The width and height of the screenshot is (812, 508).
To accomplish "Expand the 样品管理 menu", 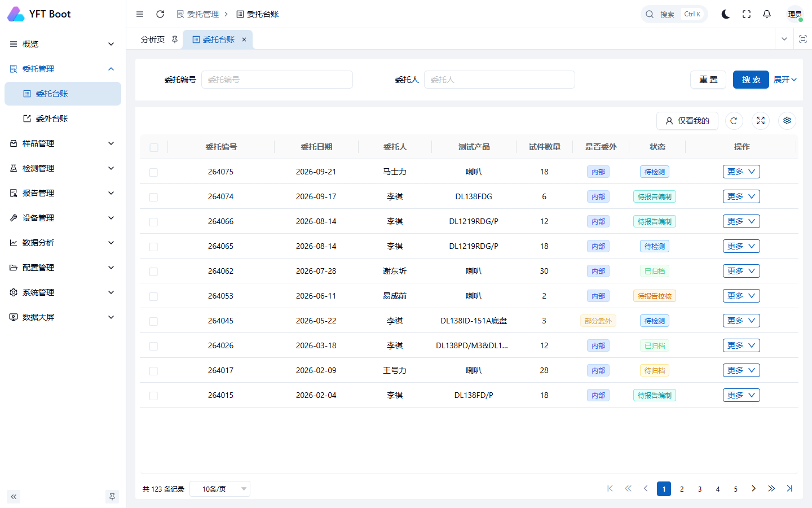I will tap(63, 143).
